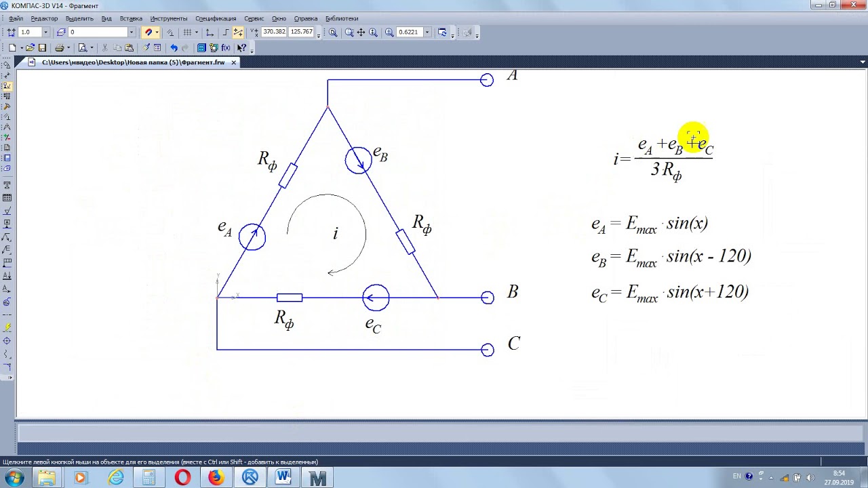
Task: Refresh the view with redraw icon
Action: 442,32
